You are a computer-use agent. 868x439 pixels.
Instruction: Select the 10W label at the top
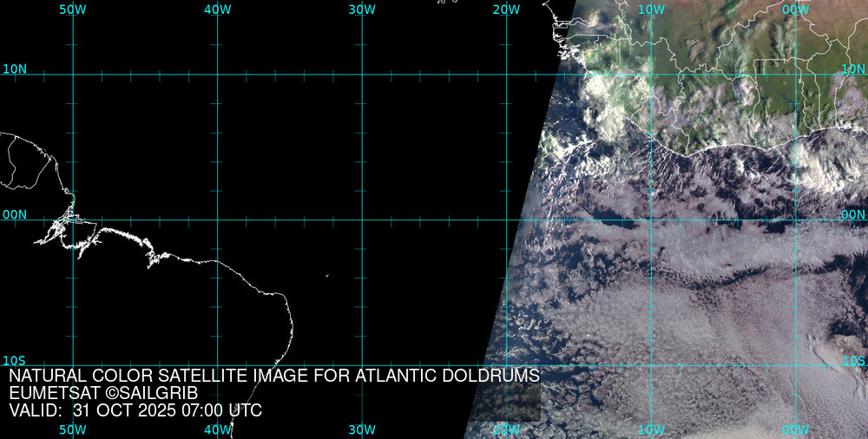coord(651,9)
